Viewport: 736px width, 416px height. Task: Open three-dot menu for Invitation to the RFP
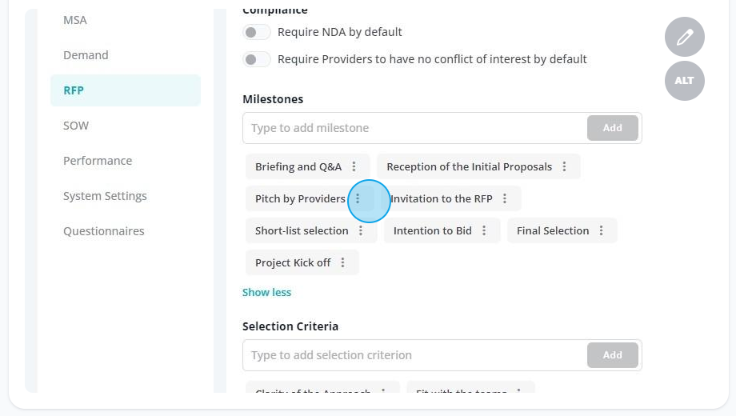tap(505, 199)
